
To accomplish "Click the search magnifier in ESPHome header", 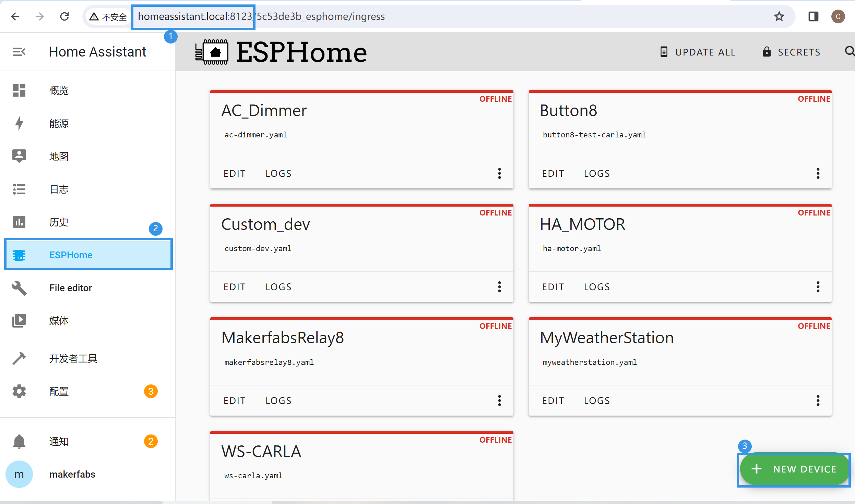I will pyautogui.click(x=849, y=52).
